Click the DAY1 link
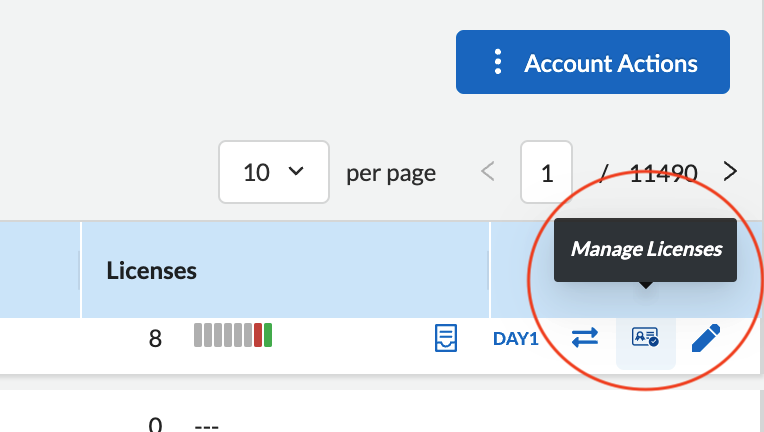Viewport: 764px width, 432px height. (x=515, y=339)
